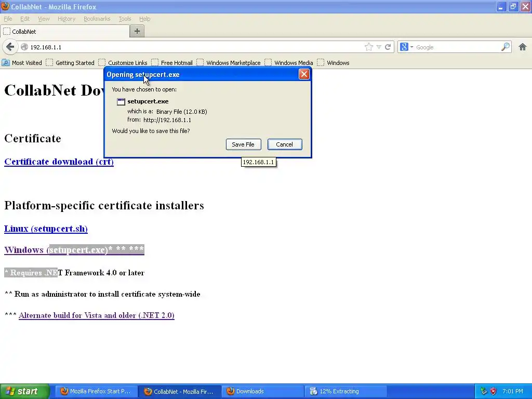Open the Getting Started bookmark

pos(70,63)
